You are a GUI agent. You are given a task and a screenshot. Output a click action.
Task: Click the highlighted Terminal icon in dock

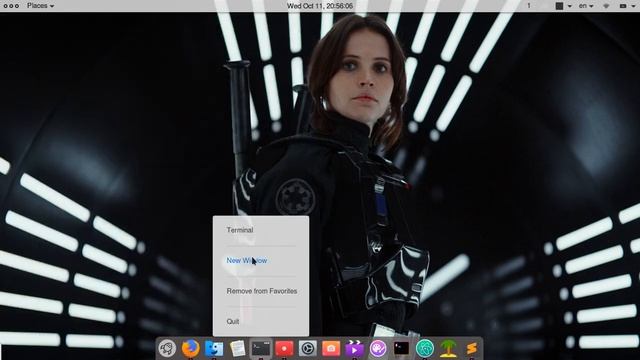pyautogui.click(x=261, y=348)
